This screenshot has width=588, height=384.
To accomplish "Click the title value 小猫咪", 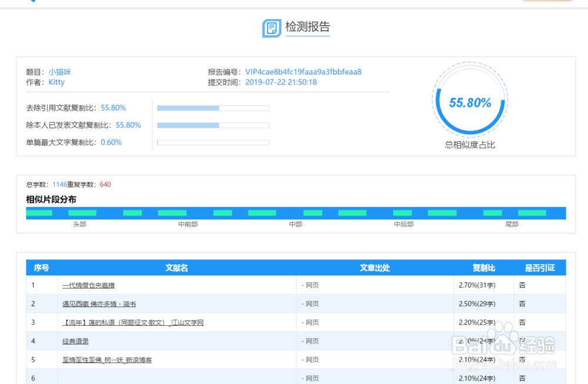I will [59, 72].
